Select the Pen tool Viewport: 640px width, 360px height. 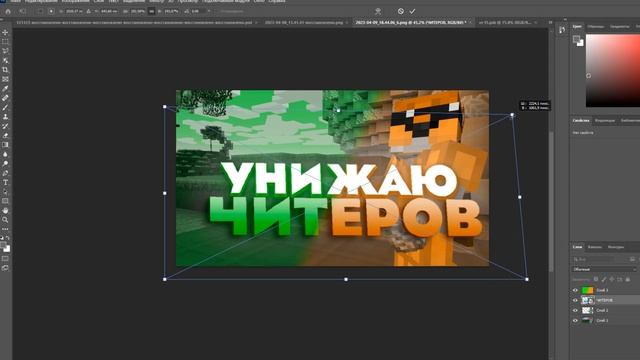[x=5, y=173]
